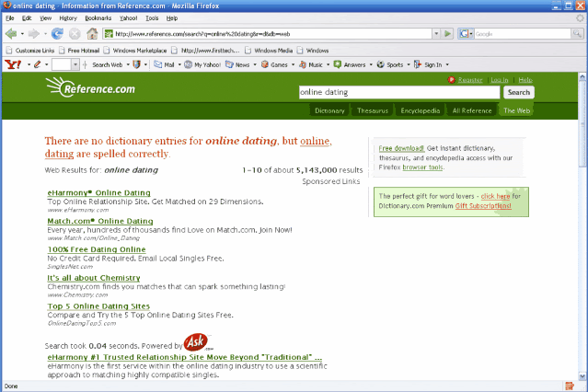Click the Free download! link
Image resolution: width=588 pixels, height=392 pixels.
401,148
